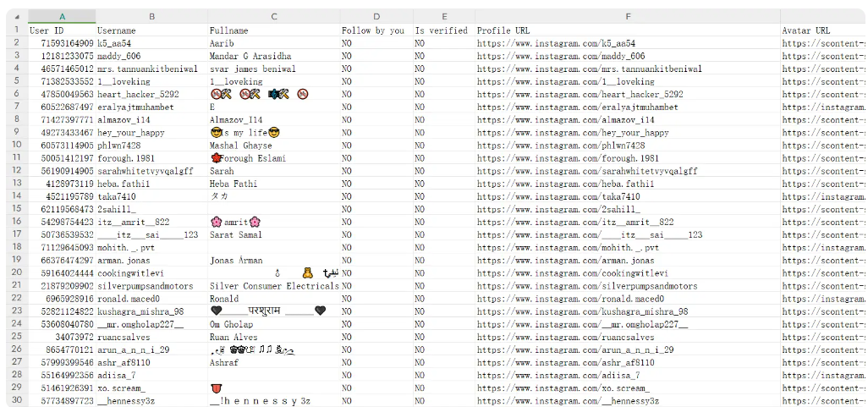Select row 30 header
This screenshot has height=407, width=868.
click(x=17, y=400)
